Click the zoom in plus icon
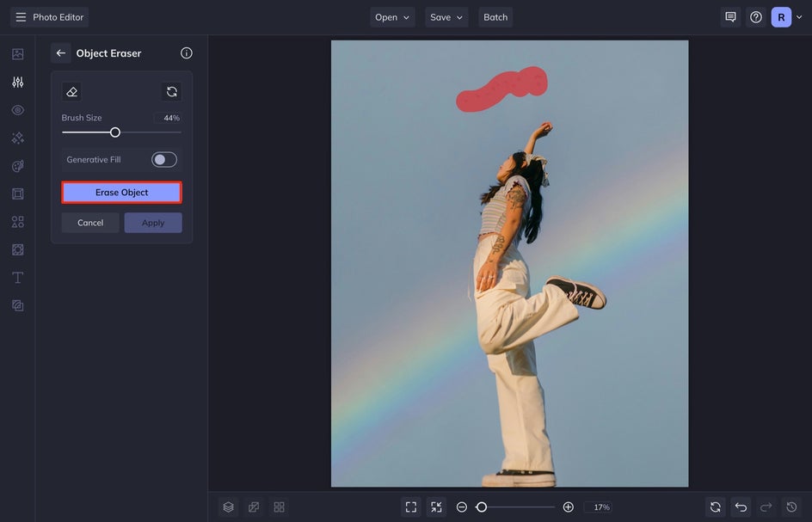Viewport: 812px width, 522px height. [x=569, y=507]
